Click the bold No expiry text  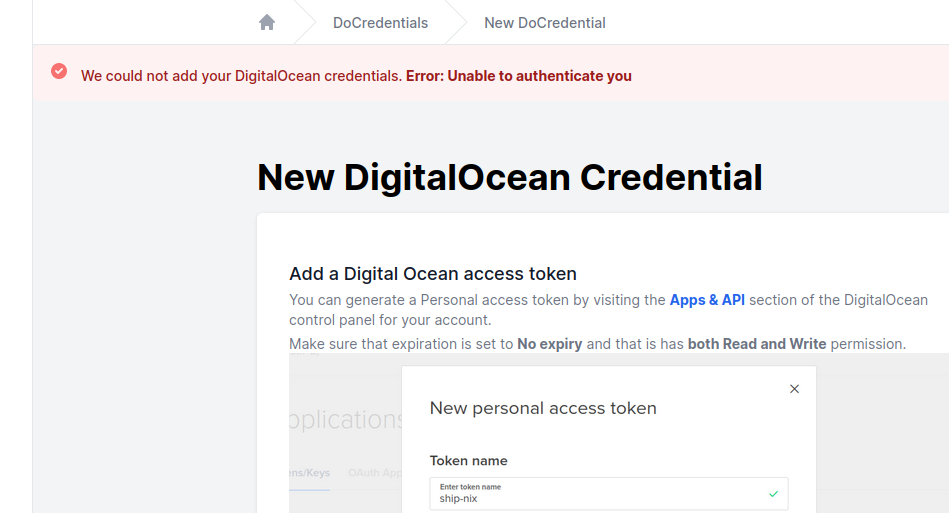549,344
